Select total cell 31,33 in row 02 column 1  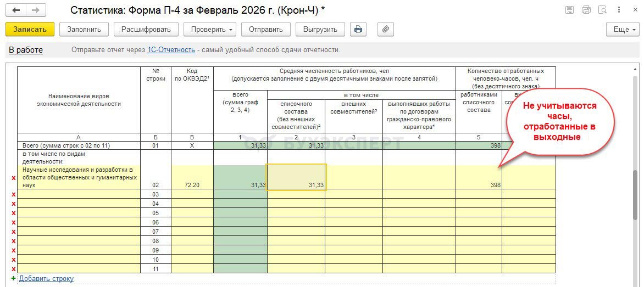click(x=240, y=177)
